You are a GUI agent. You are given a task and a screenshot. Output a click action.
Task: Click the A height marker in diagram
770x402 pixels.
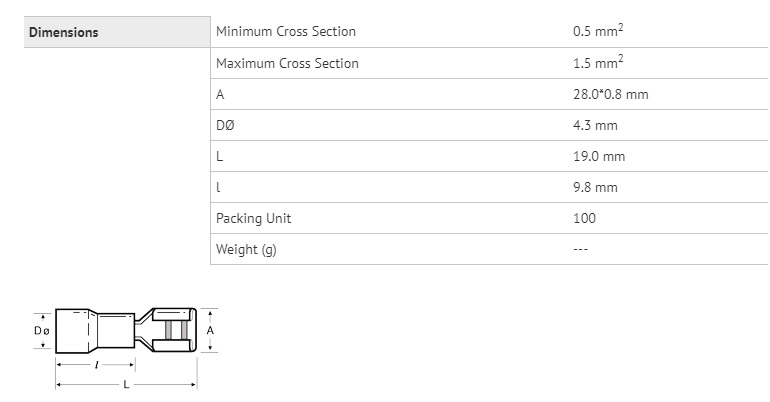click(x=210, y=330)
